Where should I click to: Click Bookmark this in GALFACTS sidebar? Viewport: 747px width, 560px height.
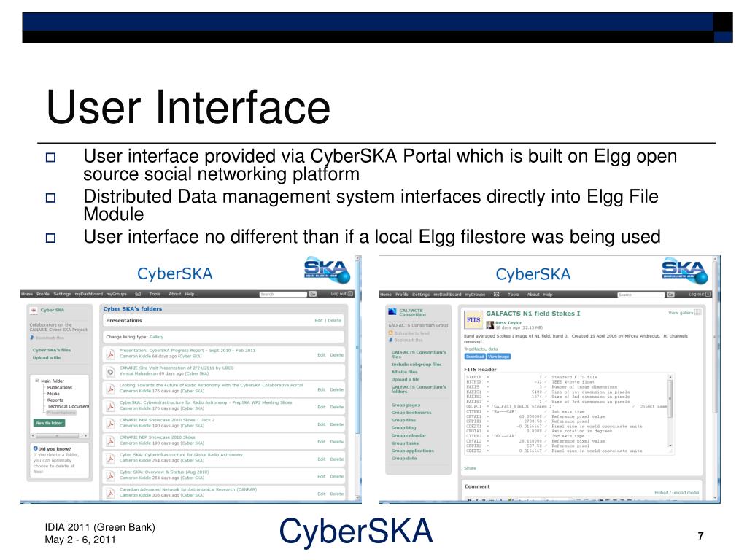click(x=408, y=340)
